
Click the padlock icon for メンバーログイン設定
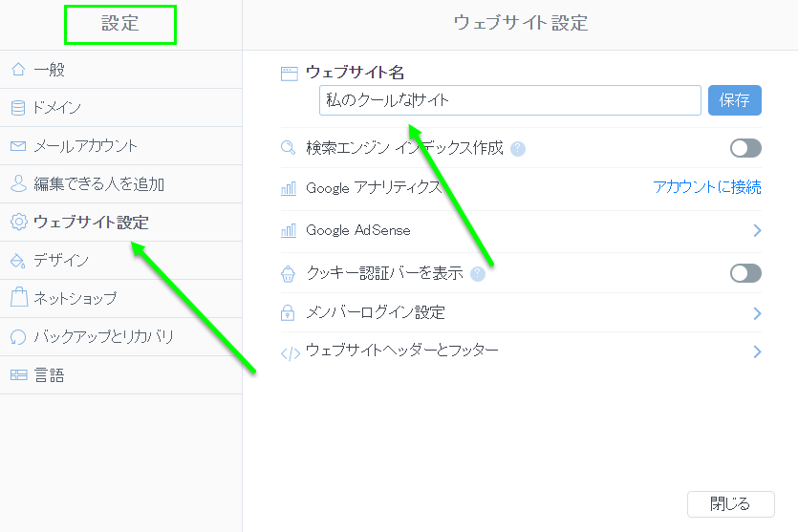288,312
